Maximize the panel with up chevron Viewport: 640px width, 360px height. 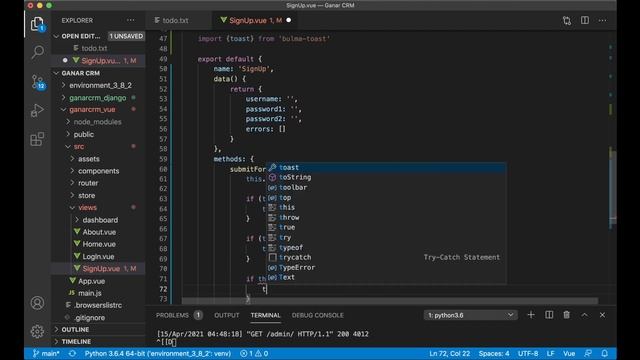(584, 315)
